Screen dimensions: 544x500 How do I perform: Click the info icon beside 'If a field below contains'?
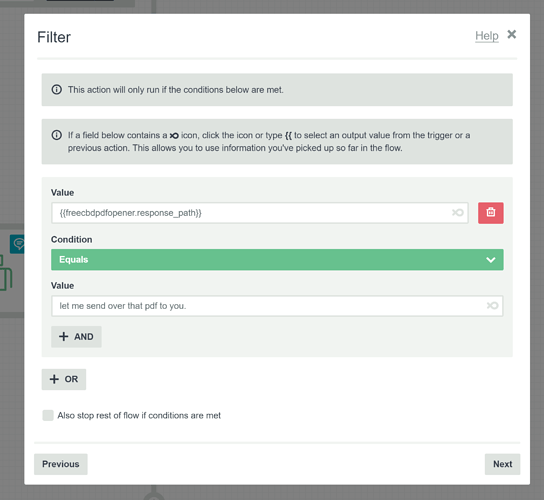(57, 135)
